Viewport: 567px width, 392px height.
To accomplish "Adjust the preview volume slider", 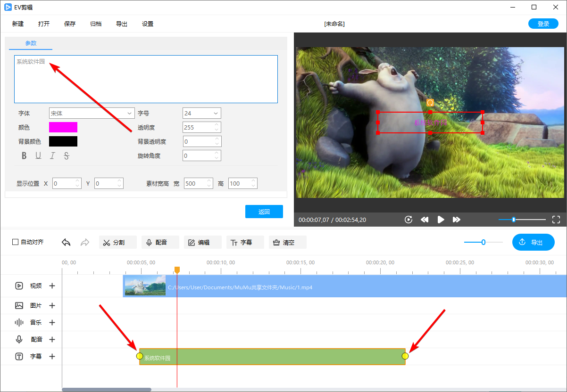I will 522,220.
